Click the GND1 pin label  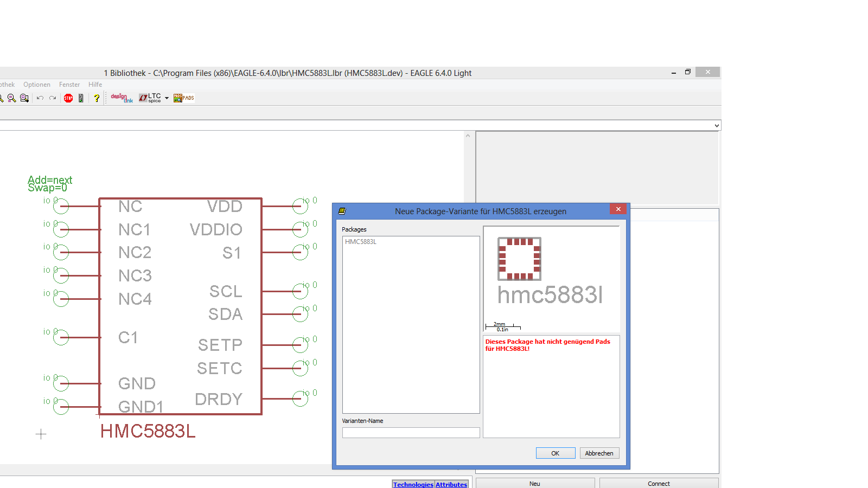pos(141,407)
